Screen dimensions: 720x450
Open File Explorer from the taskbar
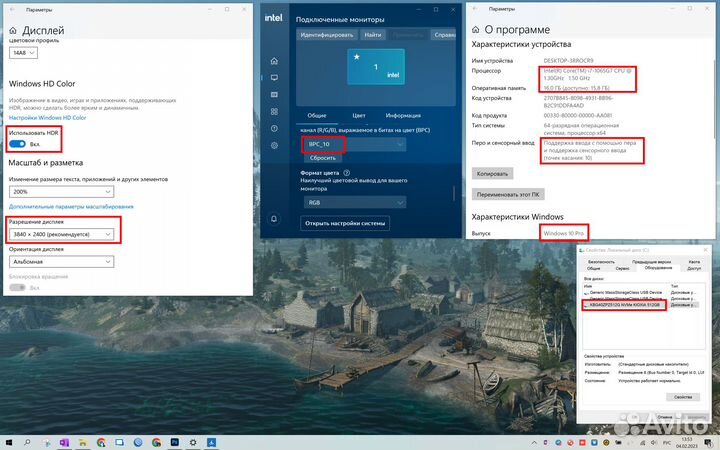[x=83, y=443]
